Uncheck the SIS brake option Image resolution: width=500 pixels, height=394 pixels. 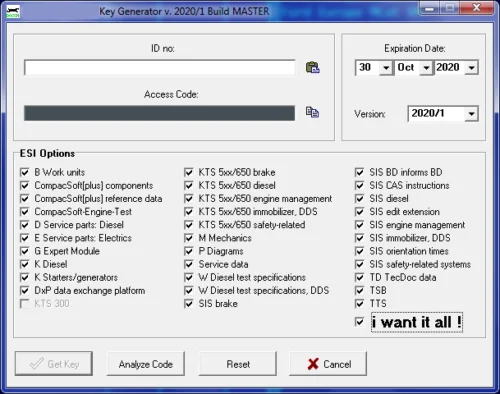point(189,304)
